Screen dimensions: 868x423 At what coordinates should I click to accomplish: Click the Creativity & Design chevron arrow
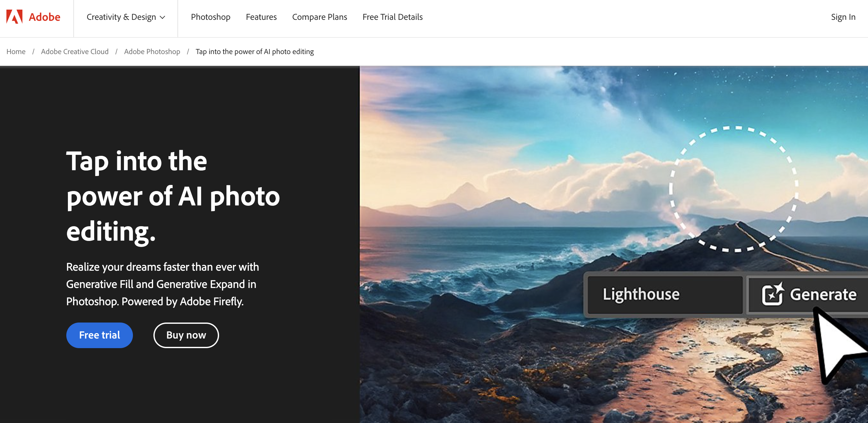162,18
